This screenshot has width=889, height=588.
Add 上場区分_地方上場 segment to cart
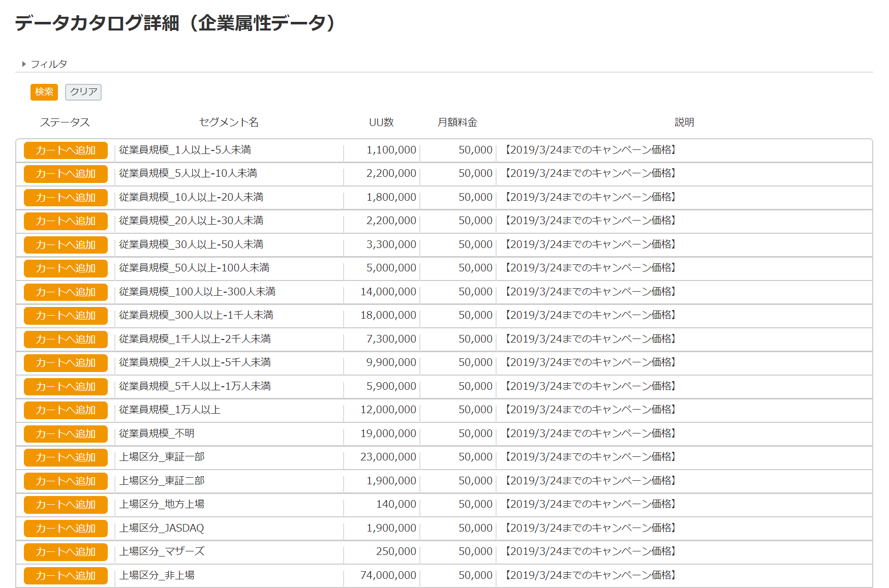pos(65,505)
